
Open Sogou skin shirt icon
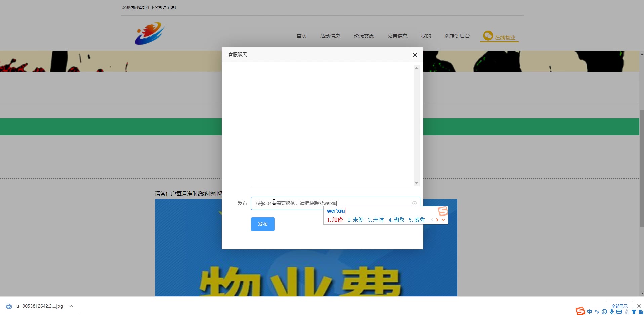point(634,312)
